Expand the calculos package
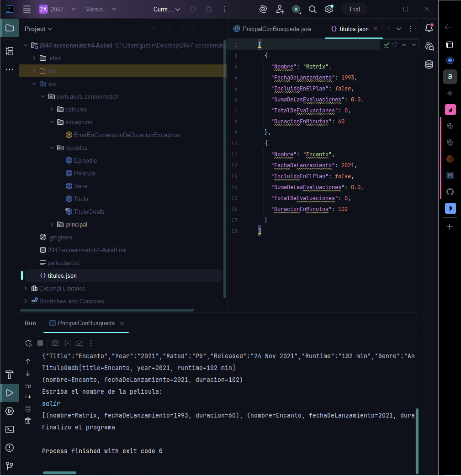Screen dimensions: 461x476 tap(52, 109)
